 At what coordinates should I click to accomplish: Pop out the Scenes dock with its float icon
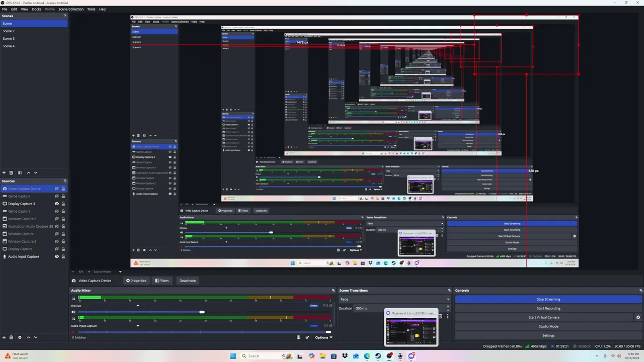65,16
